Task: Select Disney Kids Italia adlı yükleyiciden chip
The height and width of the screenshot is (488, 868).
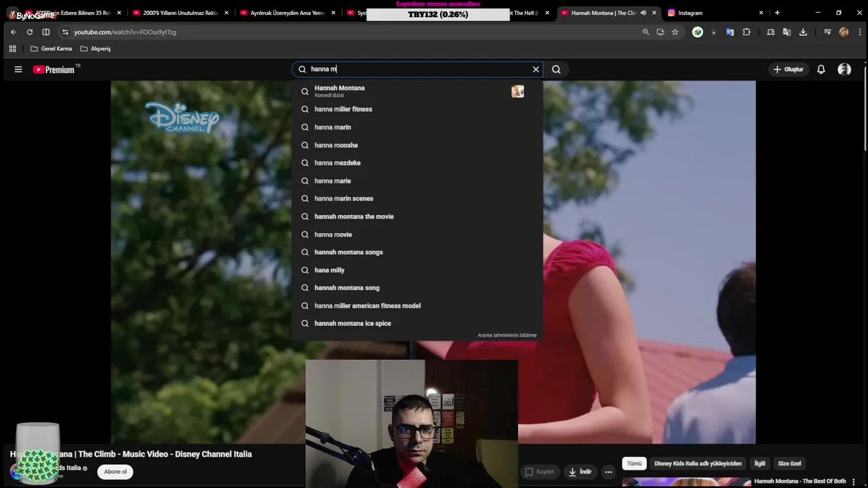Action: click(x=698, y=464)
